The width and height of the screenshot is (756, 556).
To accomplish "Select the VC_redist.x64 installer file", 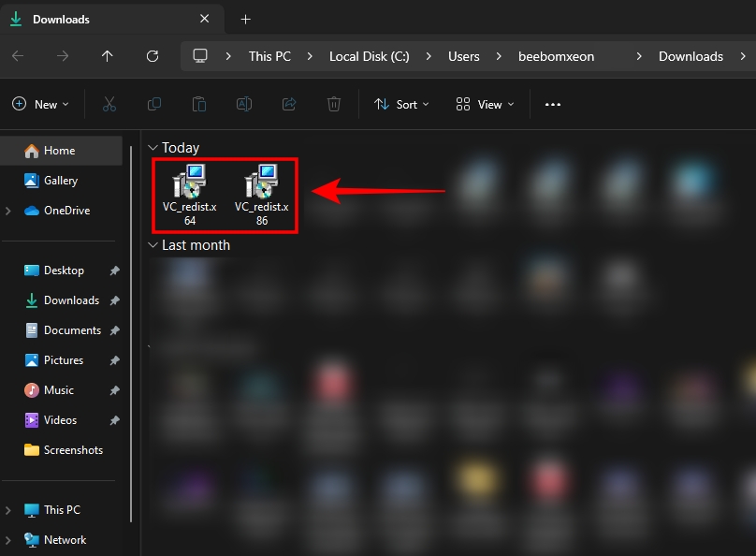I will click(x=190, y=196).
